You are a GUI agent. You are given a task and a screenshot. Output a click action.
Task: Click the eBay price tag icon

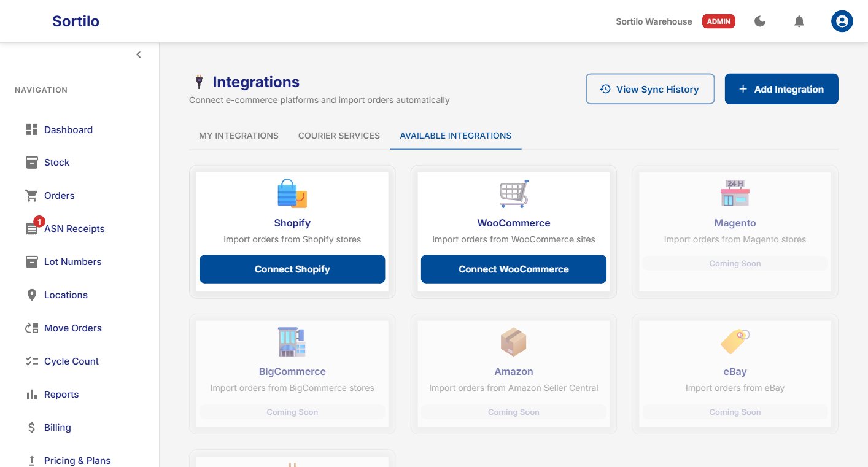(735, 342)
